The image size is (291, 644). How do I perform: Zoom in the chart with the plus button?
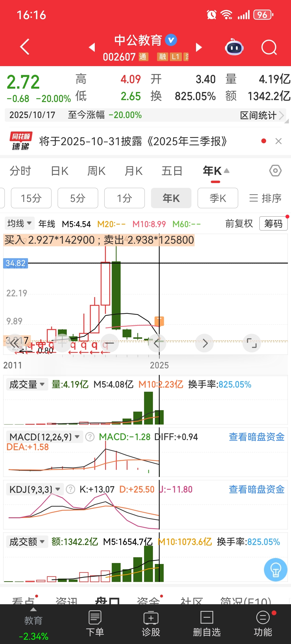click(x=62, y=343)
